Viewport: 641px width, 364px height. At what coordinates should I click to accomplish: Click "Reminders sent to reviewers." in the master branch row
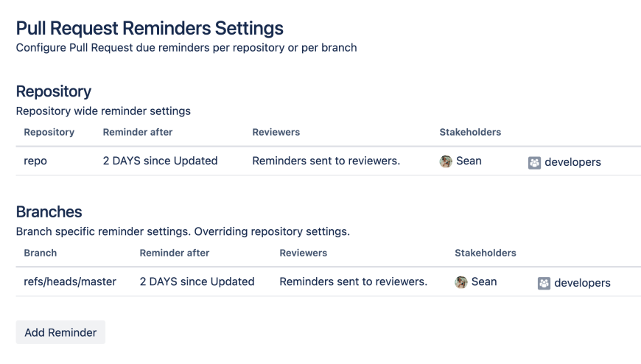[353, 281]
